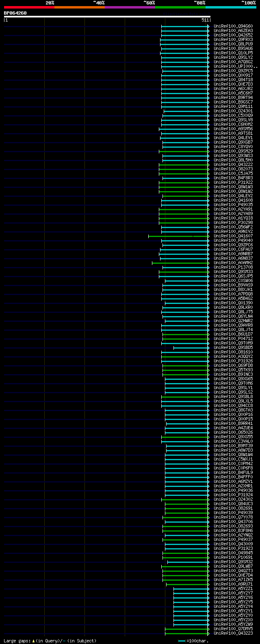Click the =100char. scale legend bar
This screenshot has height=644, width=260.
[x=182, y=641]
